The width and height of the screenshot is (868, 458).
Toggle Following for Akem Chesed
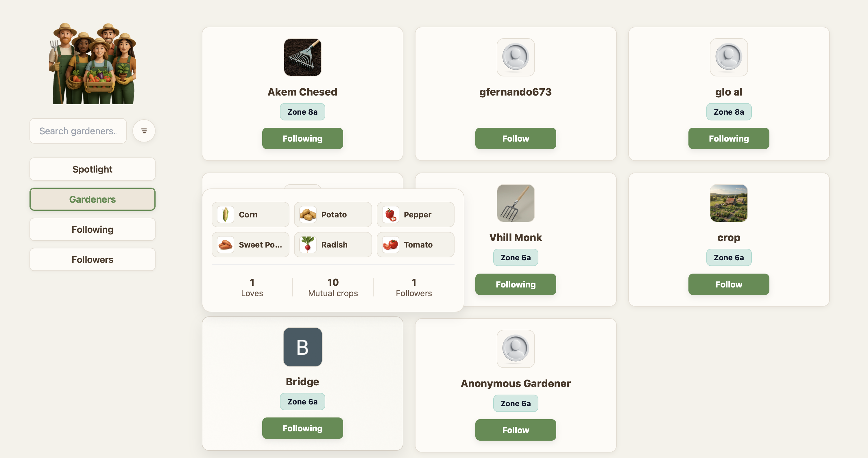tap(302, 138)
